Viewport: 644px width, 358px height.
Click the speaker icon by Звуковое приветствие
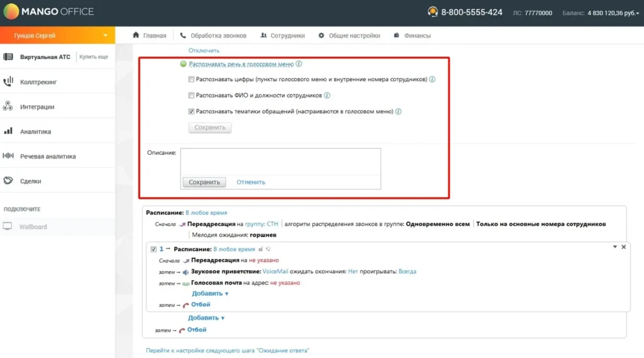[186, 272]
